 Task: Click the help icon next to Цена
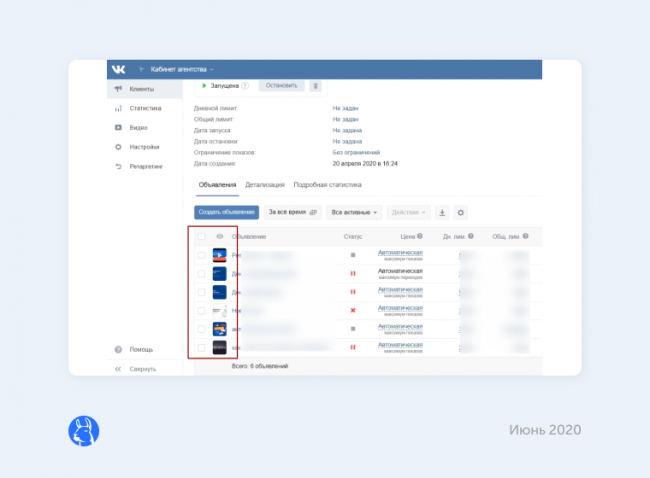point(420,237)
